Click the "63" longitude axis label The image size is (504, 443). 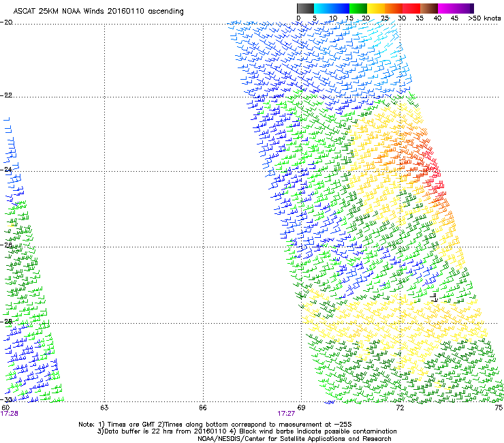[x=104, y=408]
